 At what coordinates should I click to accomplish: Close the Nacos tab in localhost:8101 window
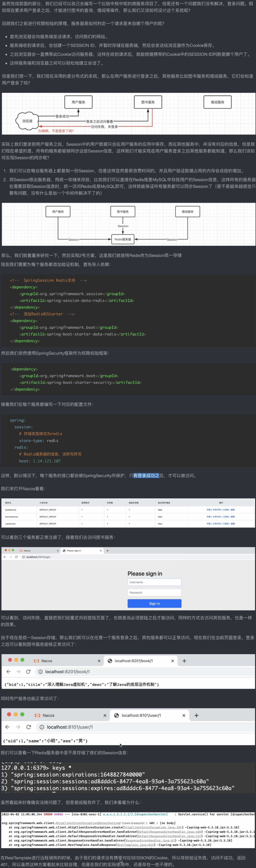click(x=105, y=715)
